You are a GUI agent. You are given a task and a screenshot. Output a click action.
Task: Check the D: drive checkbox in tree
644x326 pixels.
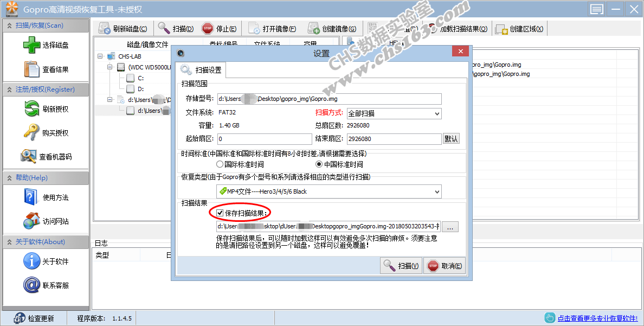[130, 88]
